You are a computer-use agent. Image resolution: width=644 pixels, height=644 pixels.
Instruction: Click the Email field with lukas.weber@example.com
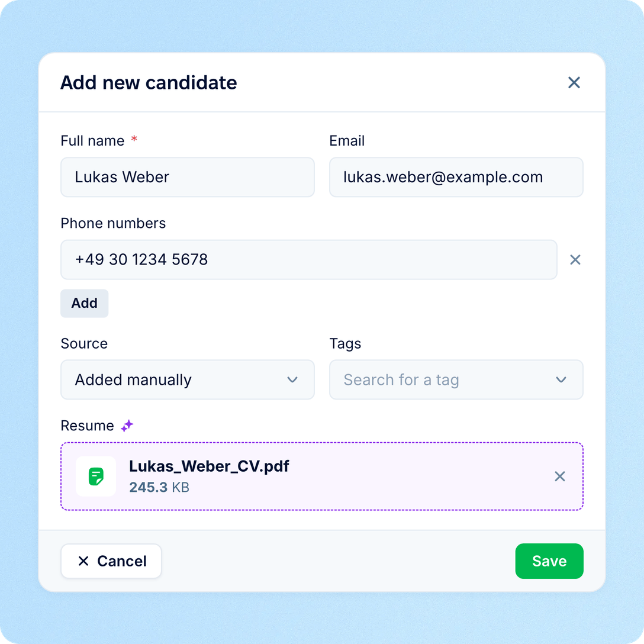[456, 177]
